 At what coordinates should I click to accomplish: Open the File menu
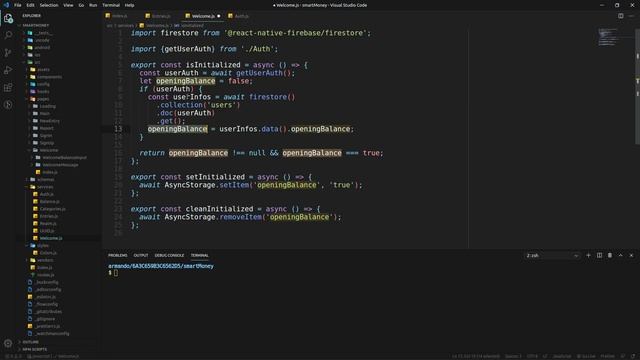point(18,5)
